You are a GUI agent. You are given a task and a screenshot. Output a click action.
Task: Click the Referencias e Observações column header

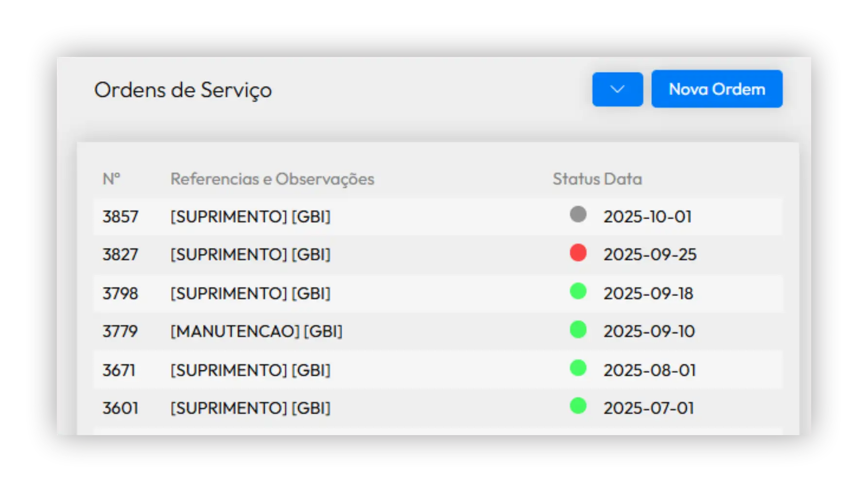[x=272, y=179]
